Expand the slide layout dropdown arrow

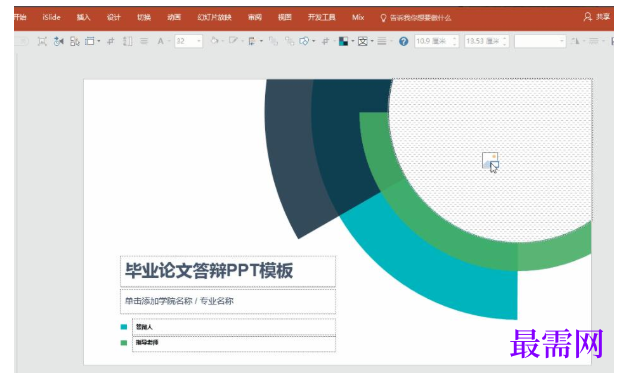coord(99,41)
